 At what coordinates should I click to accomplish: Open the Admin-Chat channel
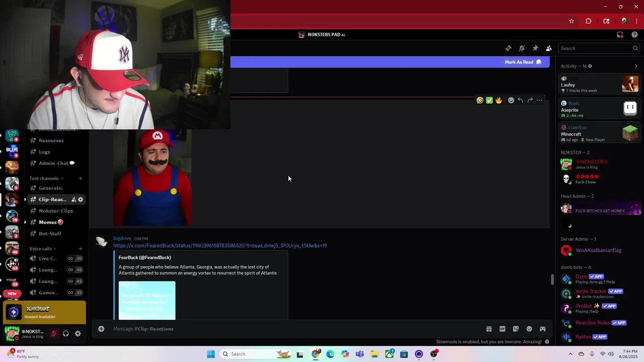[55, 163]
